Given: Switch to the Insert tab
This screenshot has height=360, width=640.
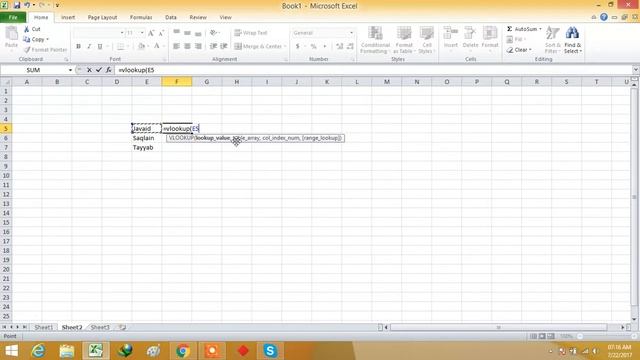Looking at the screenshot, I should pos(68,18).
